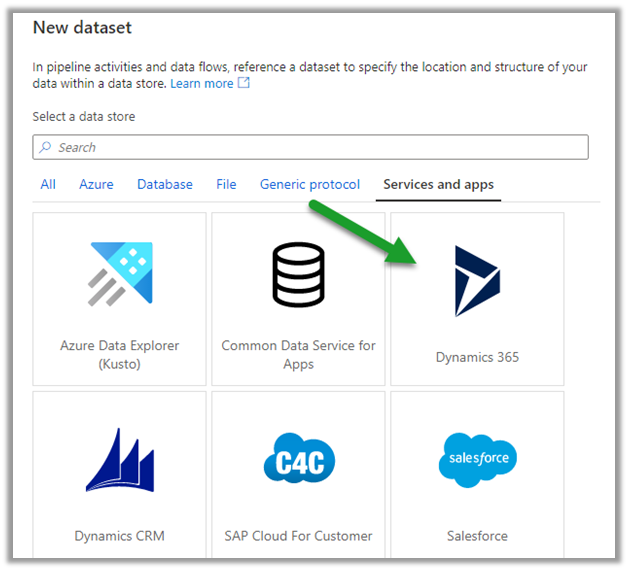Show the Database data stores tab
The width and height of the screenshot is (628, 571).
tap(165, 185)
